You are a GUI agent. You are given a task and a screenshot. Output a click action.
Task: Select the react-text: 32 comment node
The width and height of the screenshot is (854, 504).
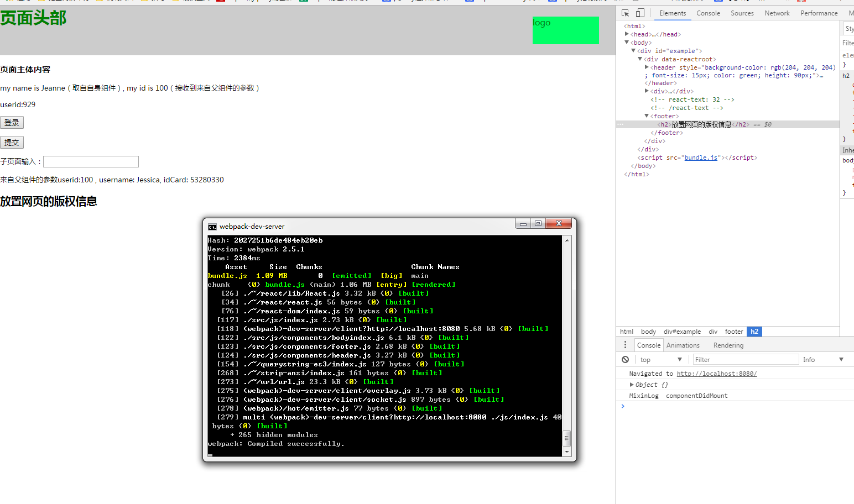[692, 99]
